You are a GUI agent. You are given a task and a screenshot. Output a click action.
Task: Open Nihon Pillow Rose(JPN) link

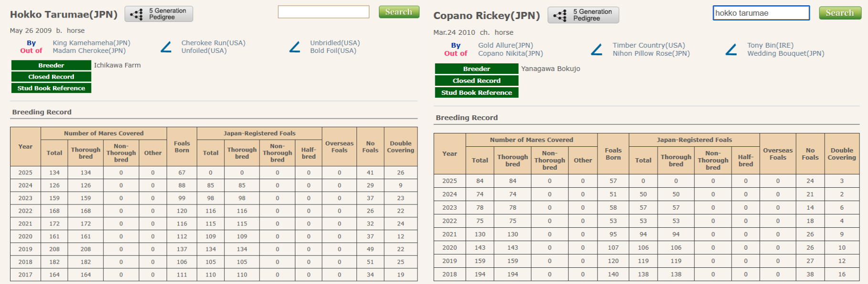(651, 53)
